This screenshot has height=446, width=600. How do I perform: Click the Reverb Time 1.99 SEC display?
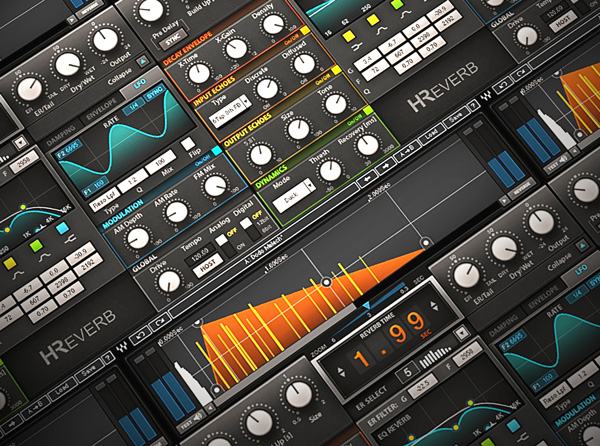click(x=391, y=339)
